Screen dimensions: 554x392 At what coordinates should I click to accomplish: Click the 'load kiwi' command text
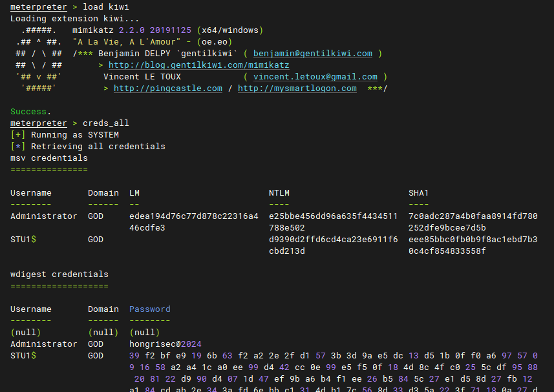pos(105,6)
